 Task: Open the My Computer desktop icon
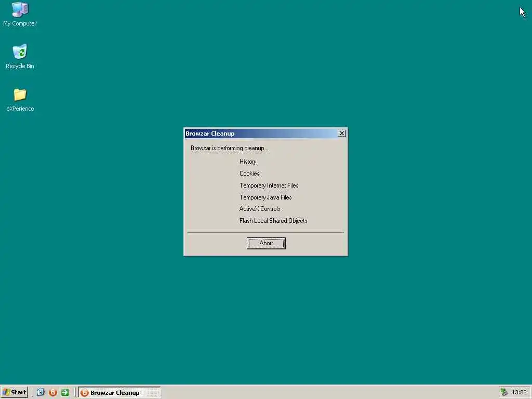[x=20, y=14]
